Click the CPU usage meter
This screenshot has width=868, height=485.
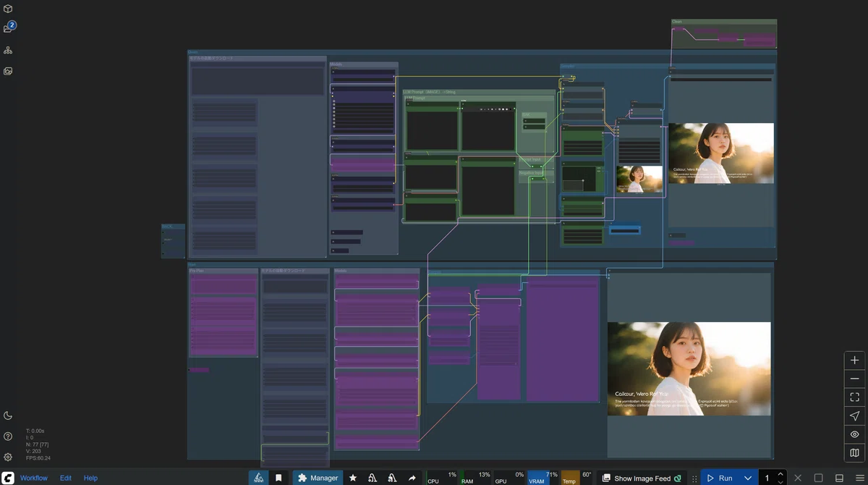coord(443,478)
